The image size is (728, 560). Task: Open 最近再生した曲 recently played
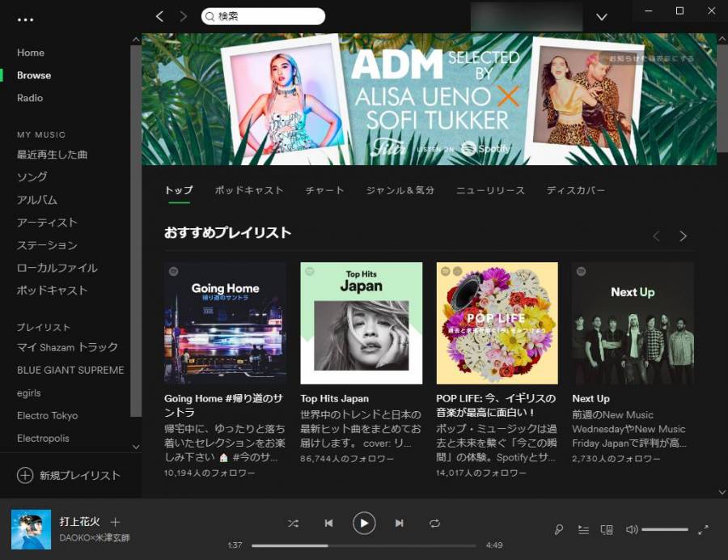(x=52, y=155)
